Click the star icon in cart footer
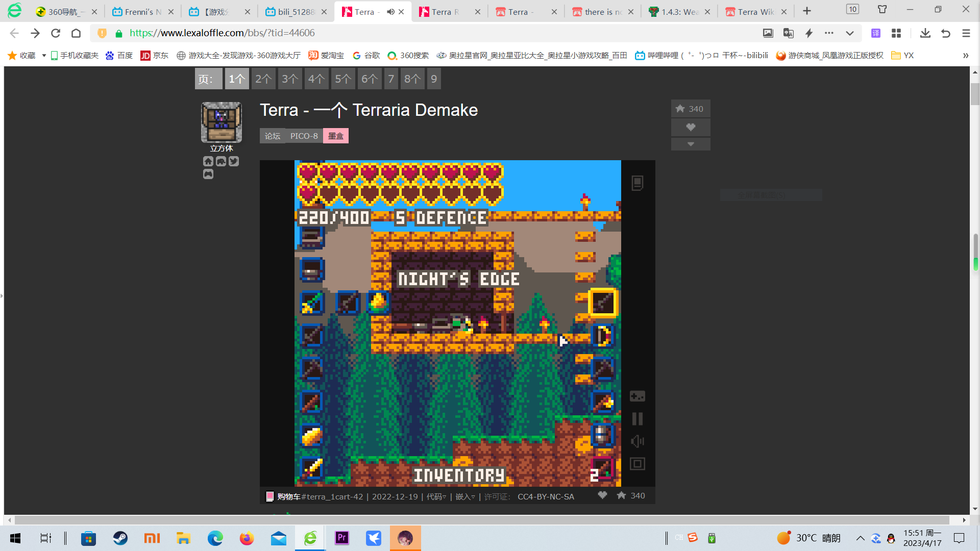Image resolution: width=980 pixels, height=551 pixels. coord(621,495)
